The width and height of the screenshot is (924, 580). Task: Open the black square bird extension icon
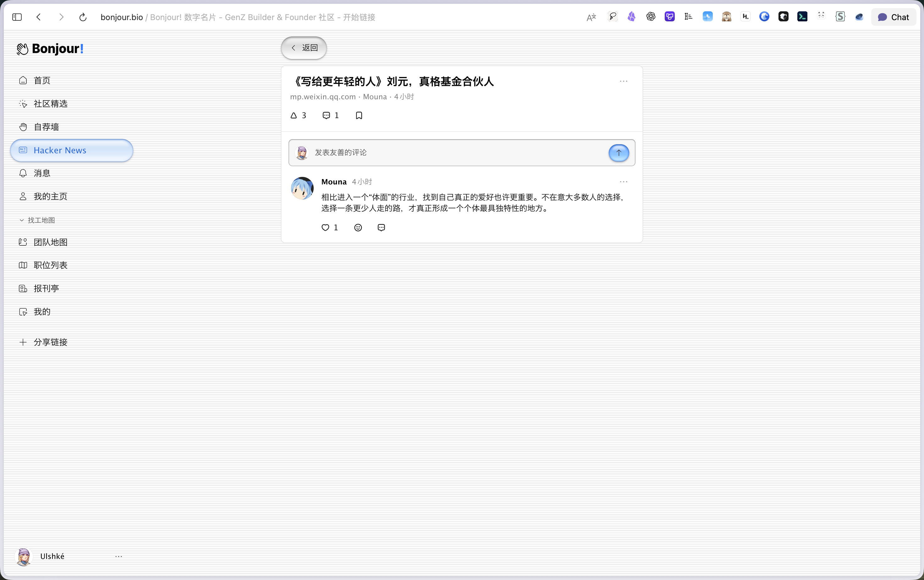[784, 16]
